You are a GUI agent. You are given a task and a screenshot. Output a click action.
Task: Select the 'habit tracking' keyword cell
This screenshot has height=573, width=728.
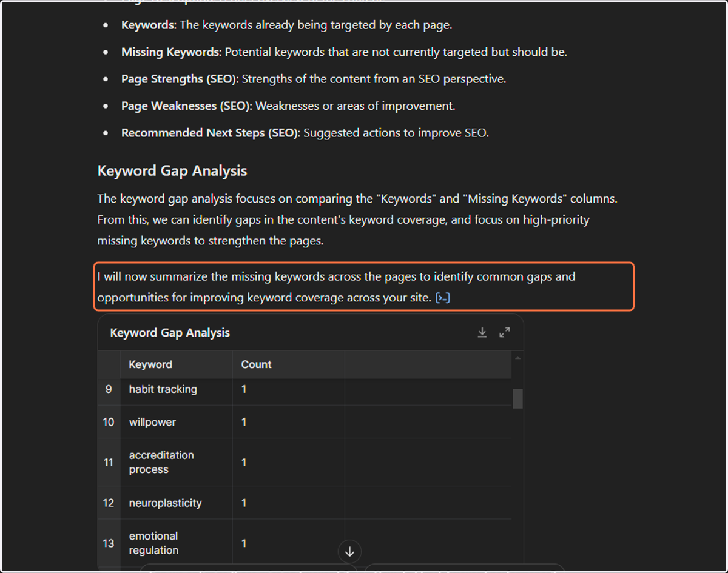pos(177,389)
